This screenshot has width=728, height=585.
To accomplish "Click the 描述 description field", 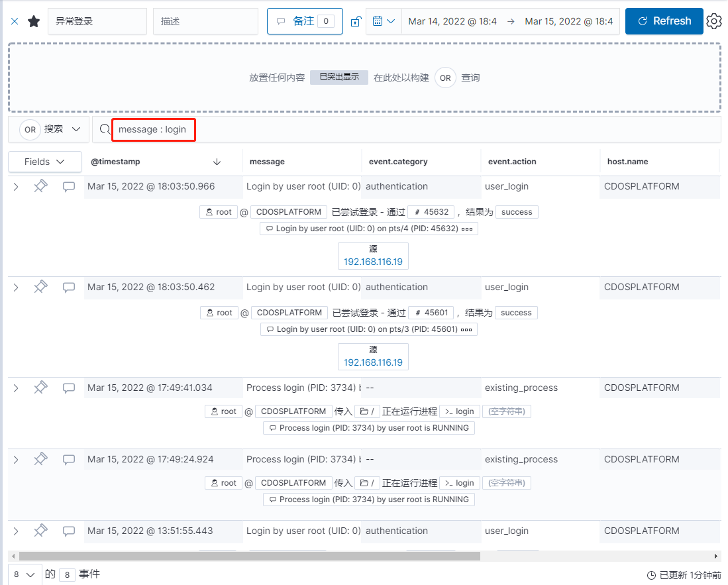I will [x=205, y=21].
